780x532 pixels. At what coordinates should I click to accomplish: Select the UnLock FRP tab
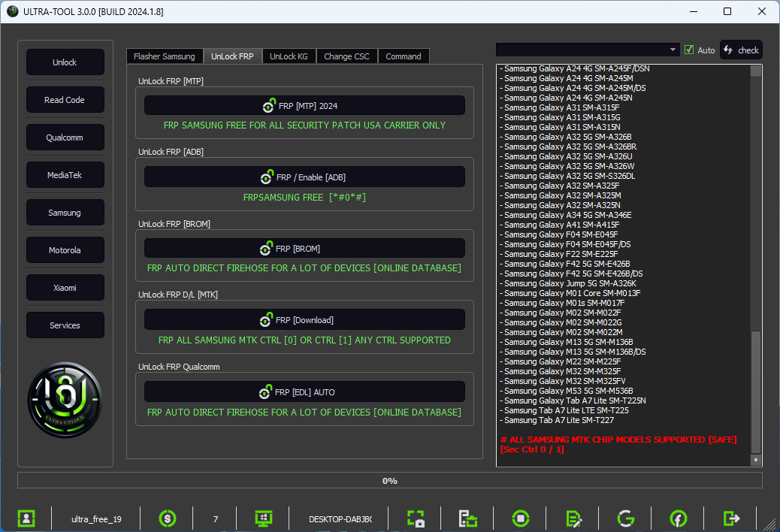(232, 56)
